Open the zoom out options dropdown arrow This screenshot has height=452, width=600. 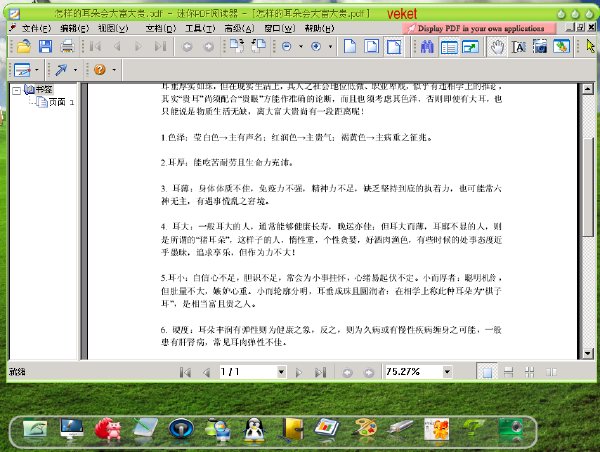301,47
